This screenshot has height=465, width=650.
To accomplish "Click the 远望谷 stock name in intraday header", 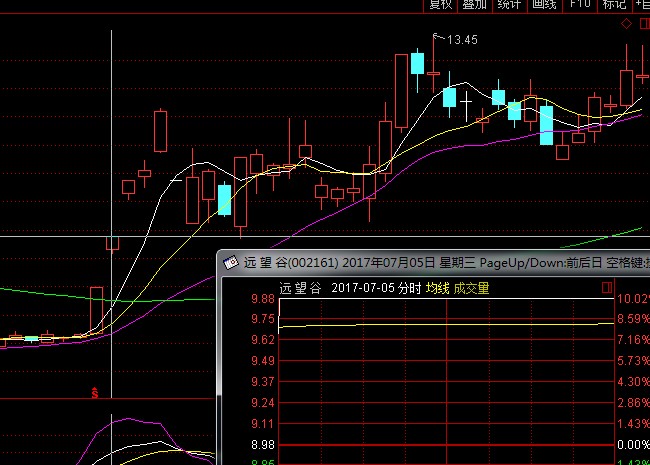I will tap(300, 289).
